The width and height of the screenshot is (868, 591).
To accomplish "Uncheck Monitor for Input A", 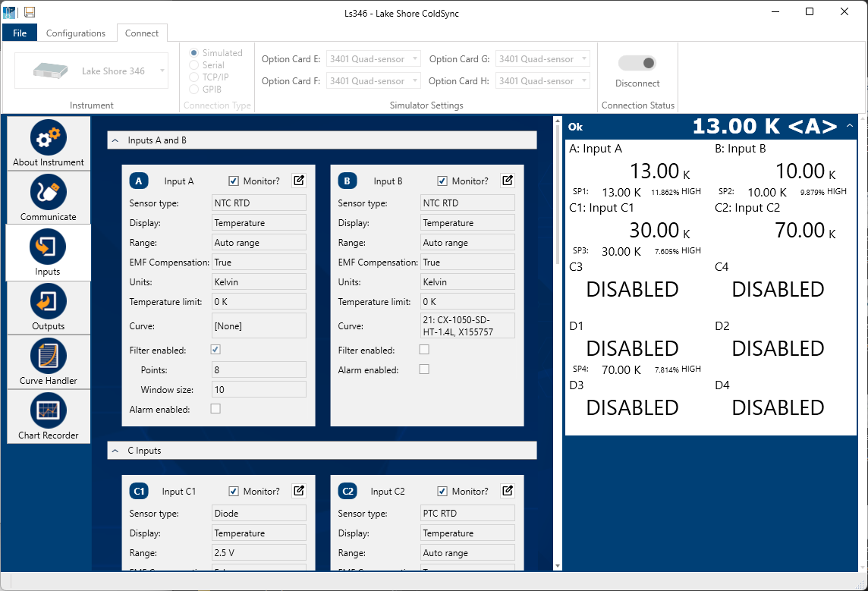I will [x=234, y=181].
